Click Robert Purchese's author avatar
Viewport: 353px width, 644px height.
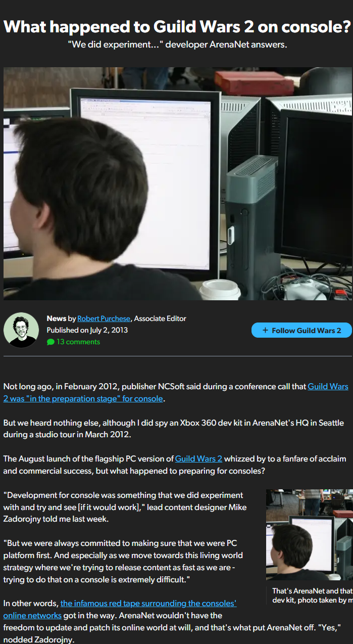coord(21,330)
